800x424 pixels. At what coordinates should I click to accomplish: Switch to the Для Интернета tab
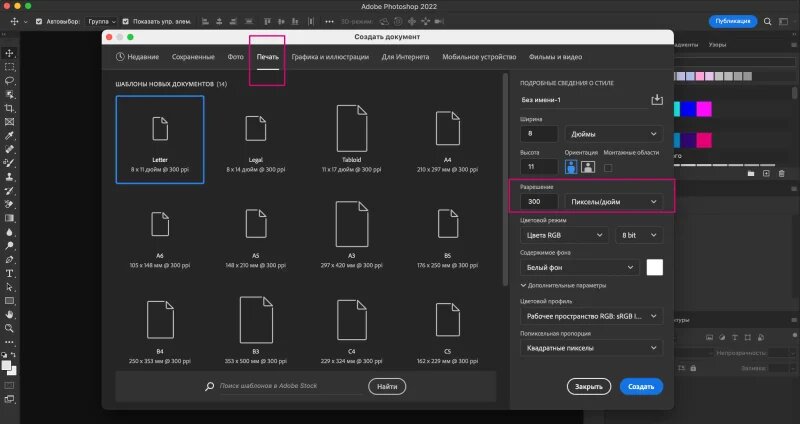click(x=405, y=57)
